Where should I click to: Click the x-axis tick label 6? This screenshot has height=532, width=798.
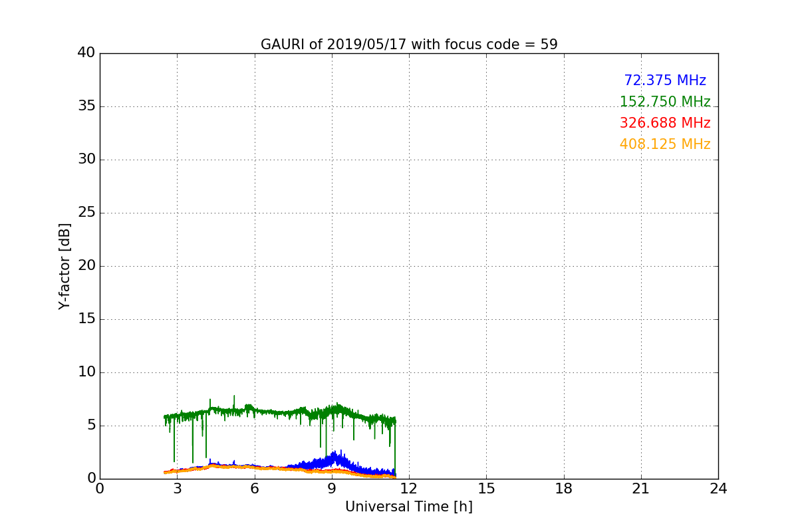(255, 489)
